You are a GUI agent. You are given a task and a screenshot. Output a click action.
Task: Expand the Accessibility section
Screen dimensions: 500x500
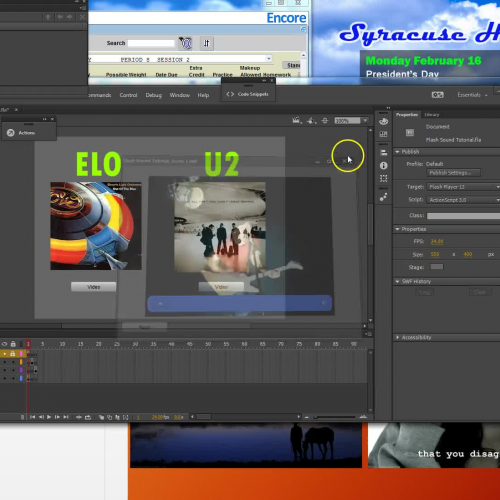coord(397,337)
